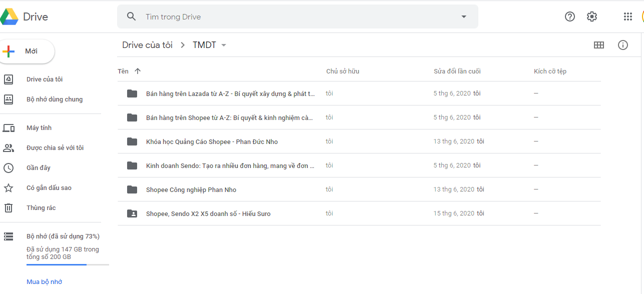Open "Có gắn dấu sao" starred items
Viewport: 644px width, 294px height.
pos(49,188)
